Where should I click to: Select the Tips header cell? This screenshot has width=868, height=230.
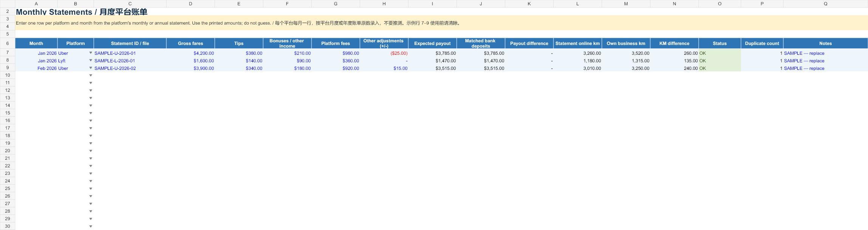[239, 43]
